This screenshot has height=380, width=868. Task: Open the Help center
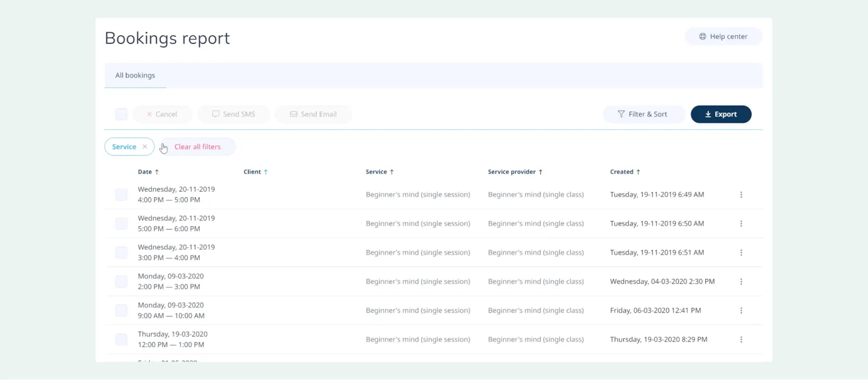pos(723,36)
